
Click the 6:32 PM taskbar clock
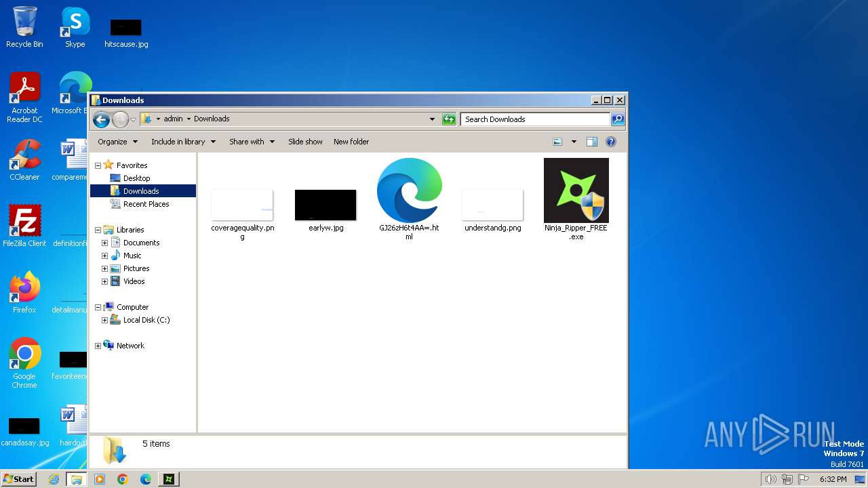[x=833, y=479]
